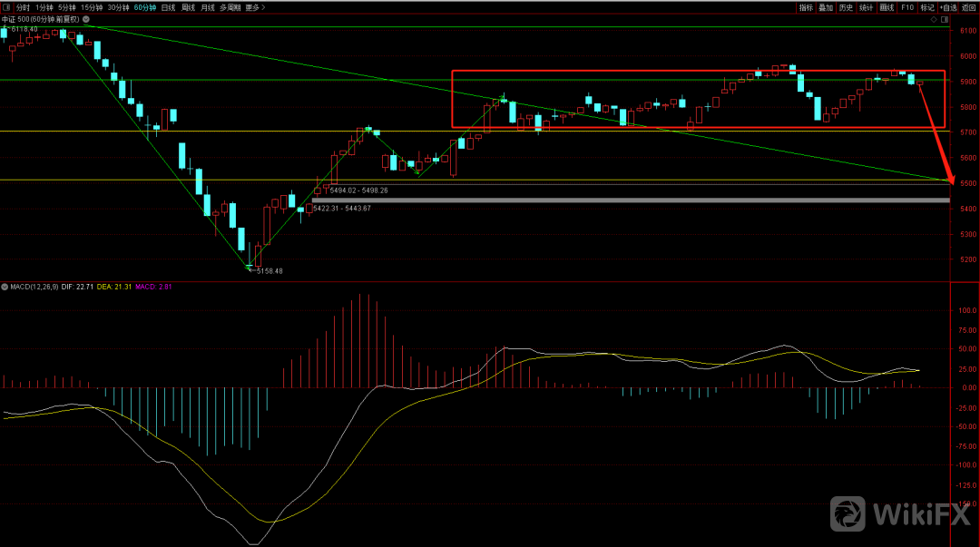Switch to the 分时 intraday view
Image resolution: width=980 pixels, height=547 pixels.
coord(23,7)
